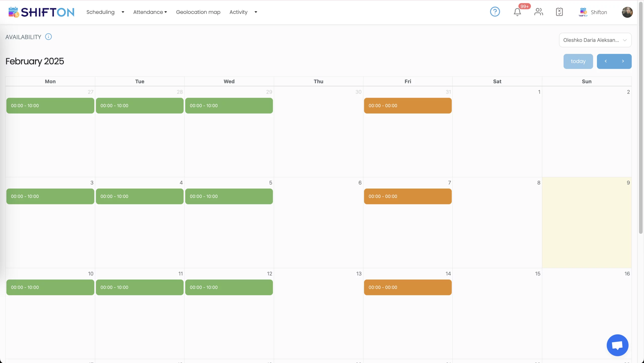Click the AVAILABILITY heading

pos(23,37)
